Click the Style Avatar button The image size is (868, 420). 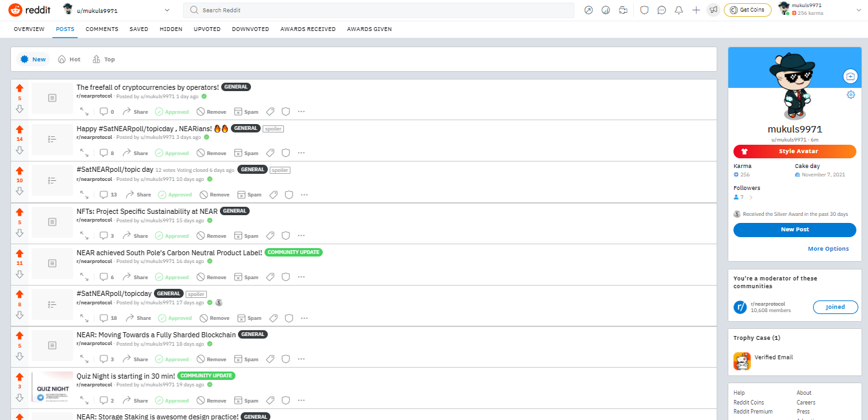(x=794, y=151)
